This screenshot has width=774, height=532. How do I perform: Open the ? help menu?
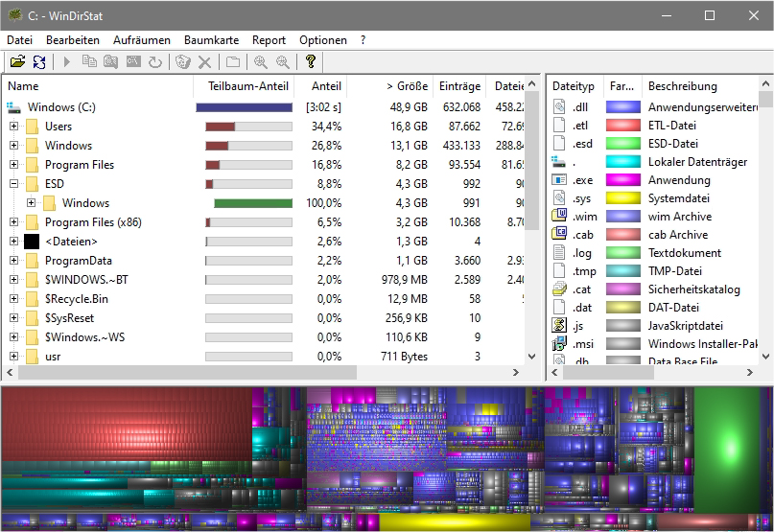(x=364, y=40)
